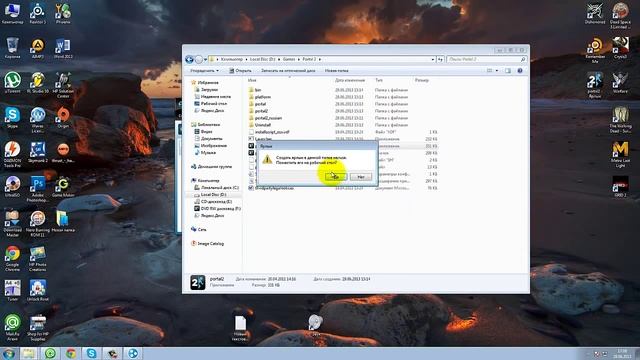The image size is (640, 360).
Task: Open the DAEMON Tools desktop icon
Action: [x=12, y=154]
